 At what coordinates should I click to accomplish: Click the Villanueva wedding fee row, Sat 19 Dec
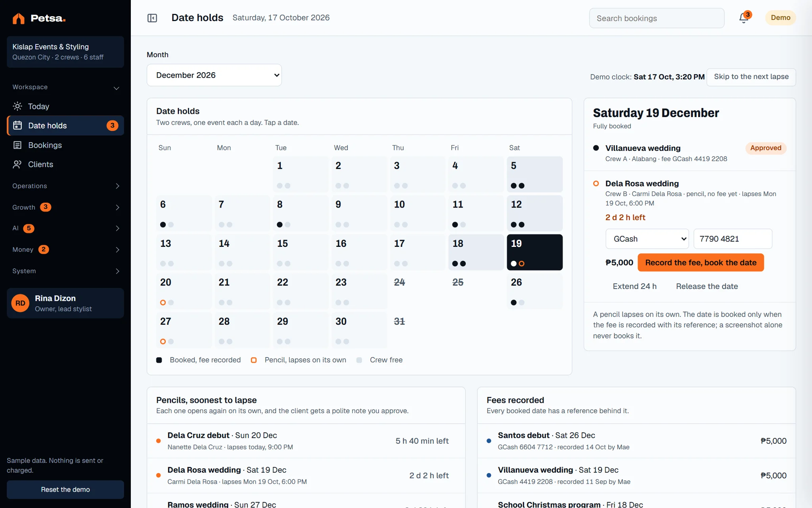[636, 475]
